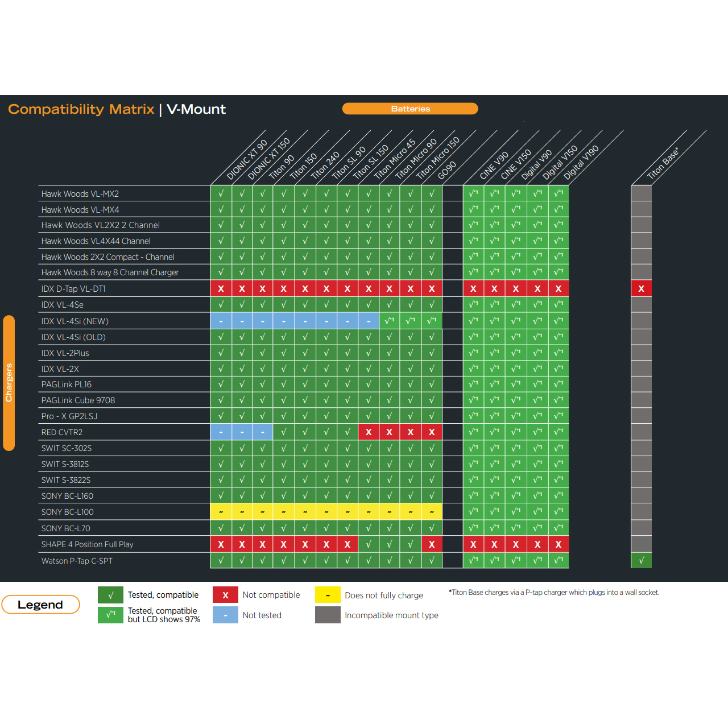Click the 'Pro - X GP2LSJ' row label

coord(69,416)
